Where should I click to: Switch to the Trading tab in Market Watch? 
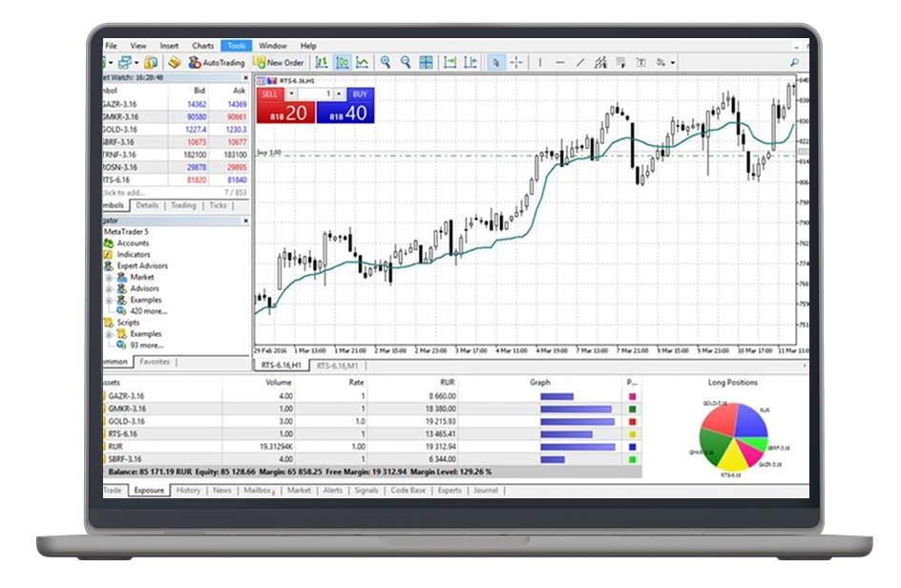[183, 205]
